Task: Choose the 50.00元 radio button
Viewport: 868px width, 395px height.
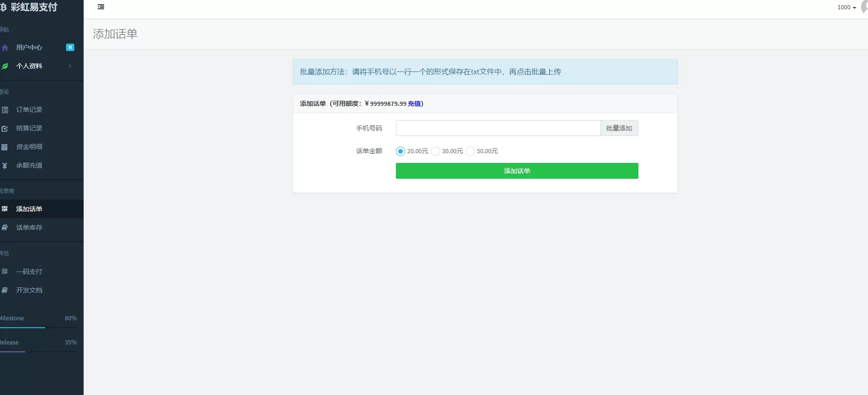Action: (x=470, y=151)
